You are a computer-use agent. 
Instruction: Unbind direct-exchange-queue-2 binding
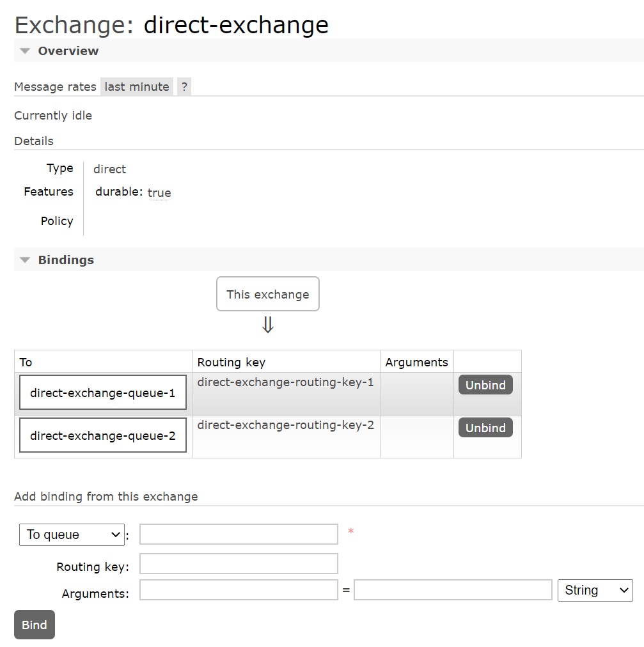(485, 428)
